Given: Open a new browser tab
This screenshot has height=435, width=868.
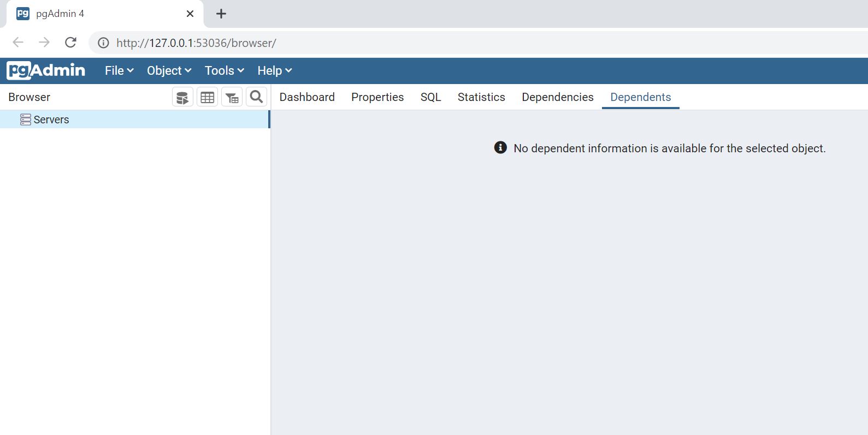Looking at the screenshot, I should point(221,14).
